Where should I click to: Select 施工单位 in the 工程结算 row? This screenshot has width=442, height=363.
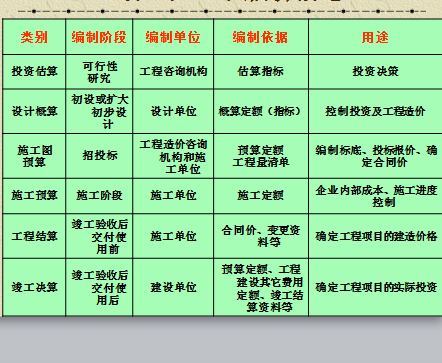click(173, 236)
